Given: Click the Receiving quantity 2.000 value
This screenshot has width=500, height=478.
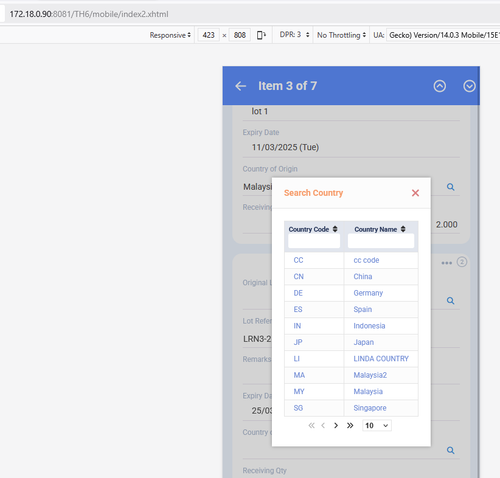Looking at the screenshot, I should point(446,224).
